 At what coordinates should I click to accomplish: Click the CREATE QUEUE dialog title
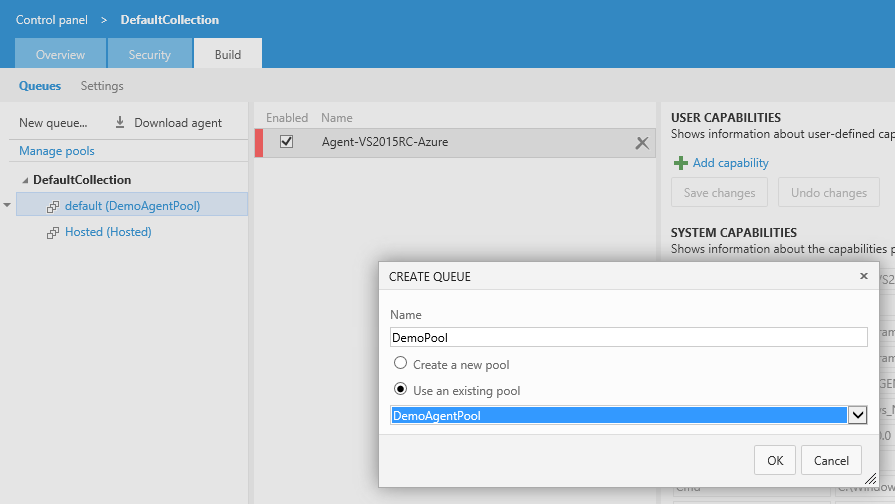pyautogui.click(x=430, y=277)
